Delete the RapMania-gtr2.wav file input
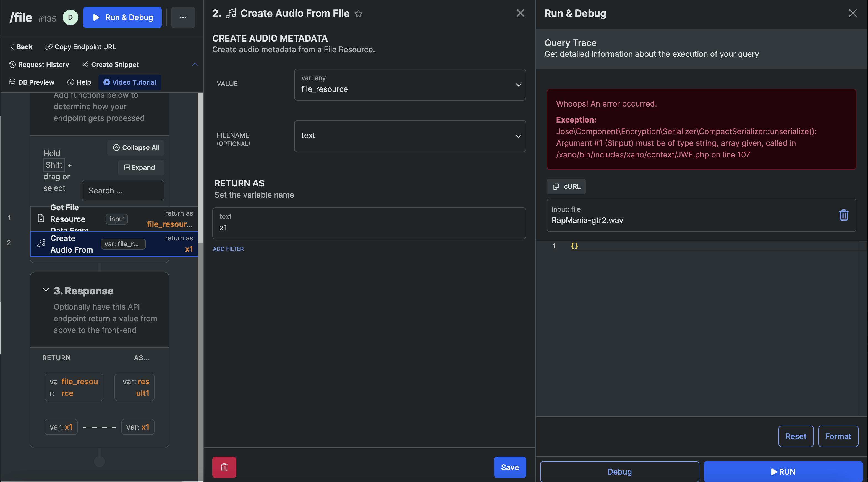 (x=843, y=215)
